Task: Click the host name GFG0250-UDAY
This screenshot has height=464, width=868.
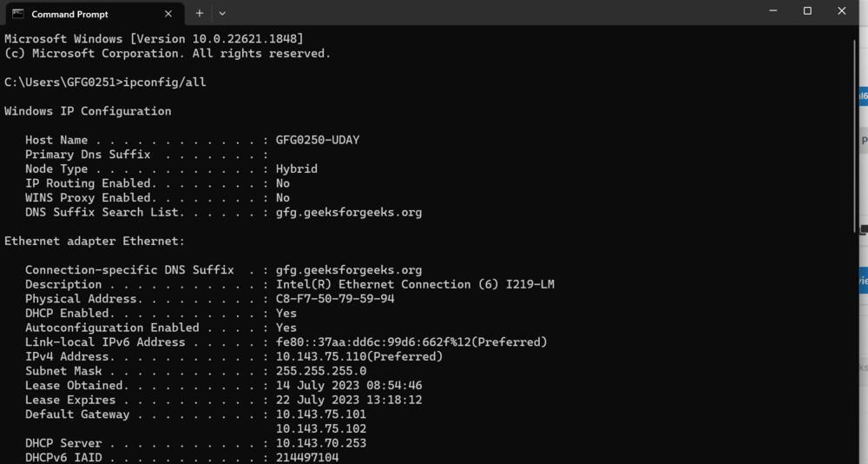Action: coord(317,140)
